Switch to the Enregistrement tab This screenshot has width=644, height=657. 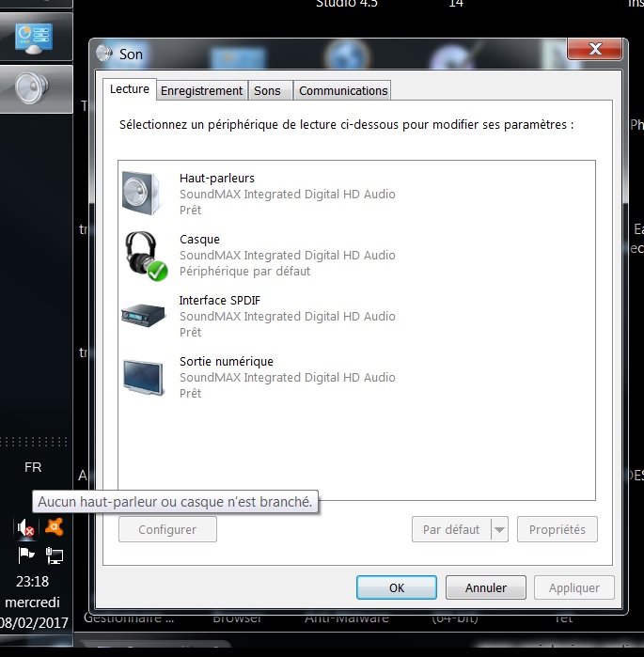click(x=201, y=91)
